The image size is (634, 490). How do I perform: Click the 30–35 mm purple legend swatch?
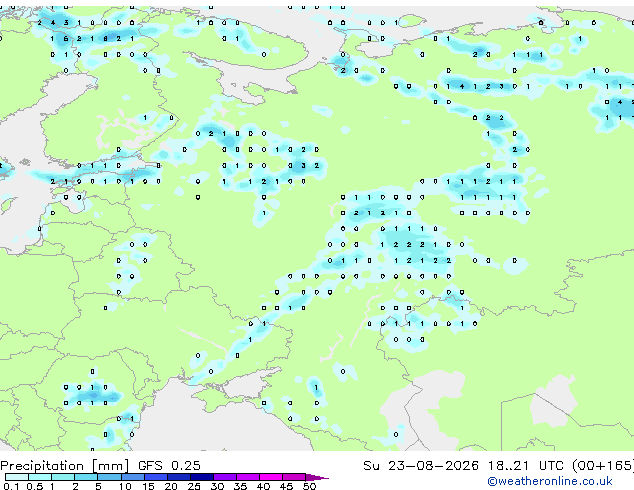click(225, 477)
